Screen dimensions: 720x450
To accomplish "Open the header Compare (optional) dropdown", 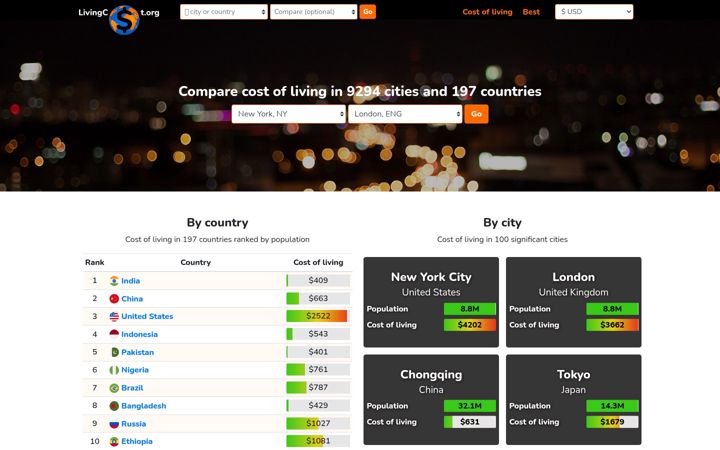I will coord(314,12).
